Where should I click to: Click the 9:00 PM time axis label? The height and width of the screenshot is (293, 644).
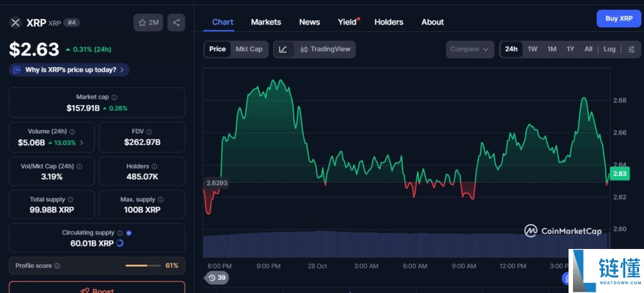[x=268, y=266]
